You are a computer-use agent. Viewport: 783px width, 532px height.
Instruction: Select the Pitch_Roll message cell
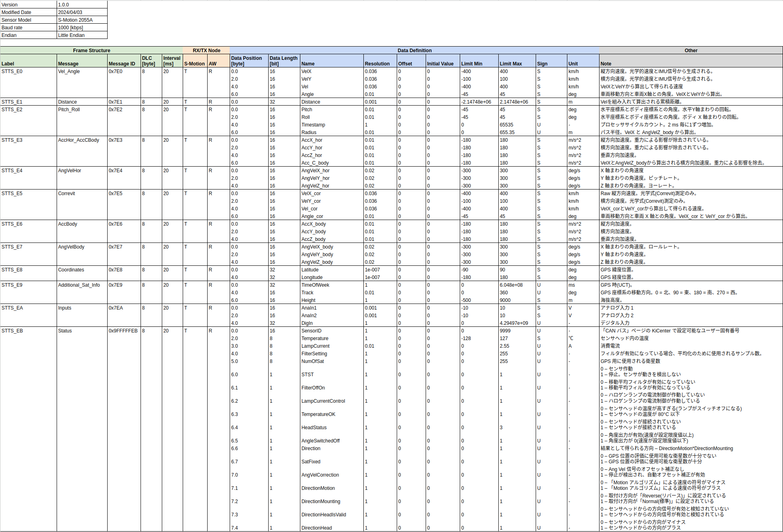tap(82, 110)
